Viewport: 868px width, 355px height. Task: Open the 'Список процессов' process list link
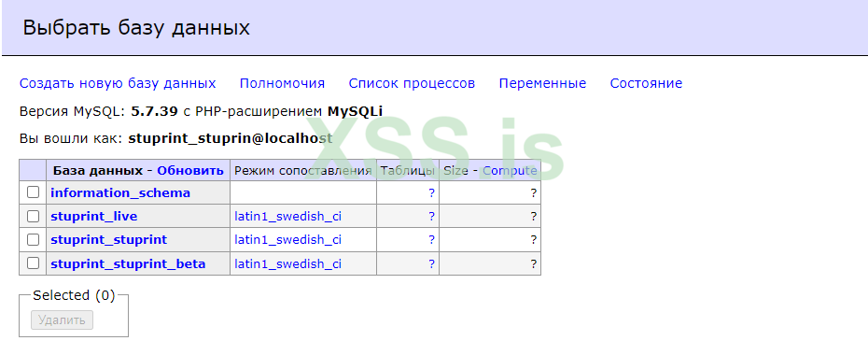click(412, 84)
